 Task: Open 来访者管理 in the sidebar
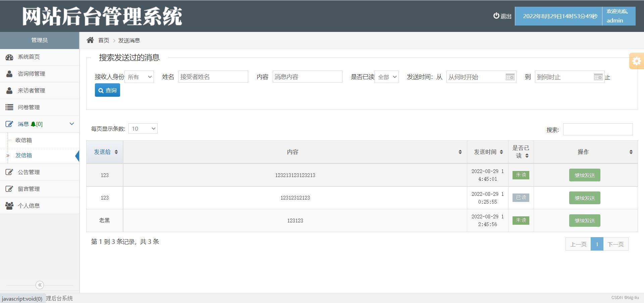tap(40, 90)
